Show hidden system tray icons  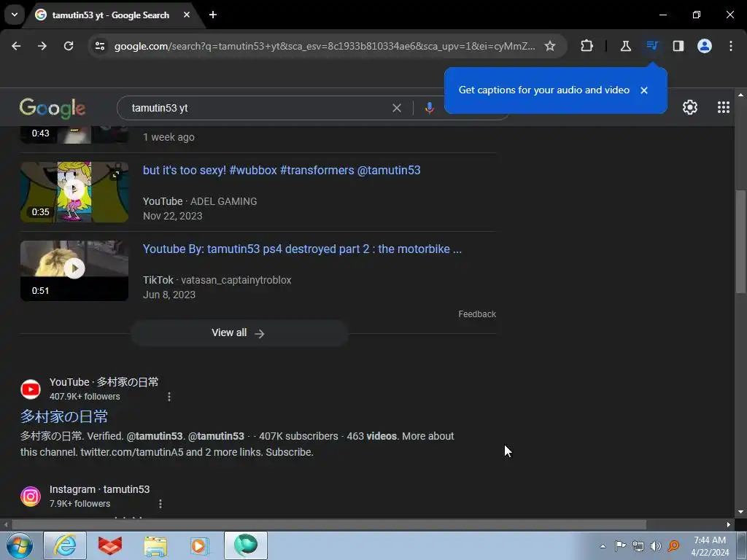[603, 546]
